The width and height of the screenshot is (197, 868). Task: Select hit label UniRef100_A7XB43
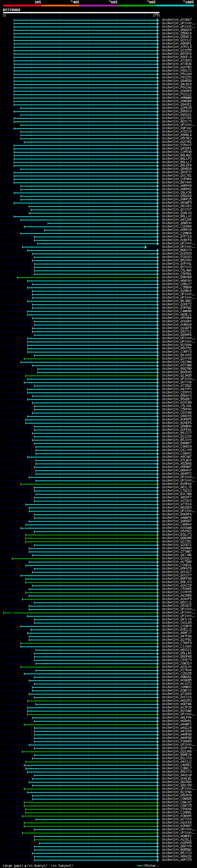[176, 60]
